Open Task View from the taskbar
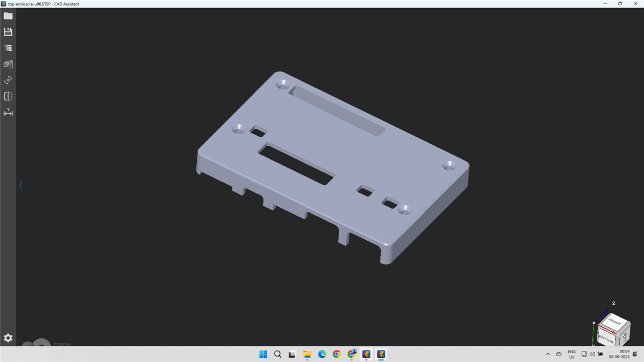 point(292,354)
